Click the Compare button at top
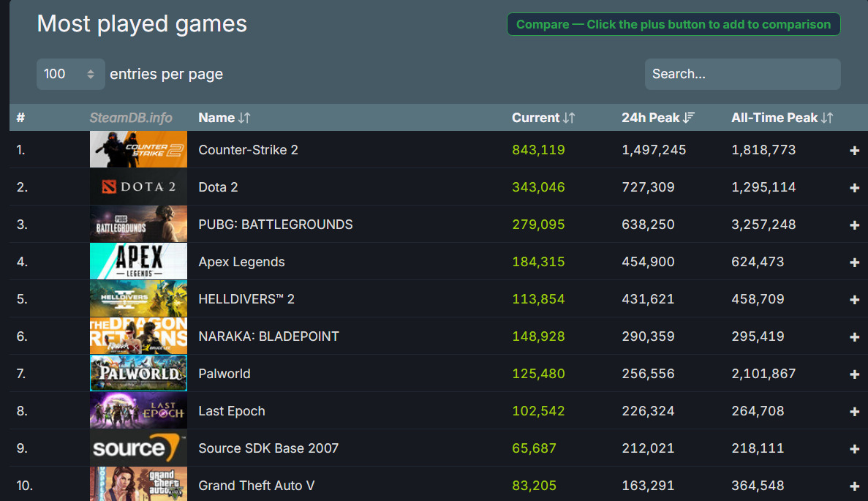The width and height of the screenshot is (868, 501). pos(673,24)
